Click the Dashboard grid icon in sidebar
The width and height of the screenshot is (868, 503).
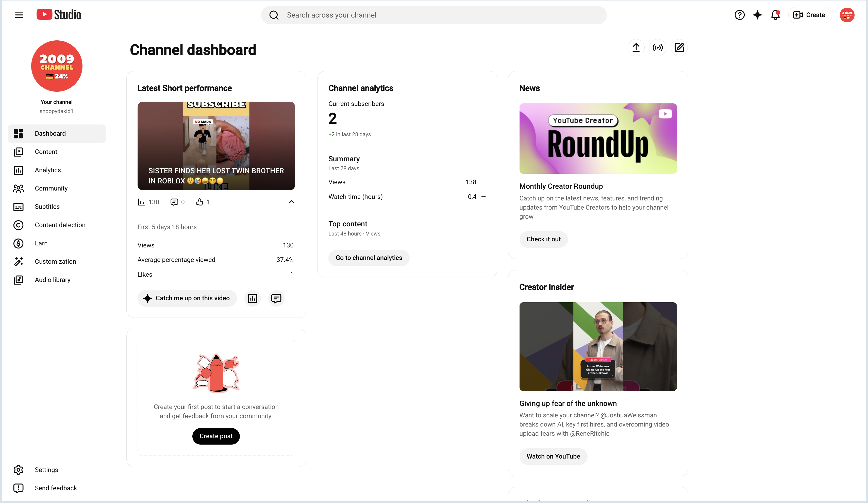pyautogui.click(x=18, y=133)
